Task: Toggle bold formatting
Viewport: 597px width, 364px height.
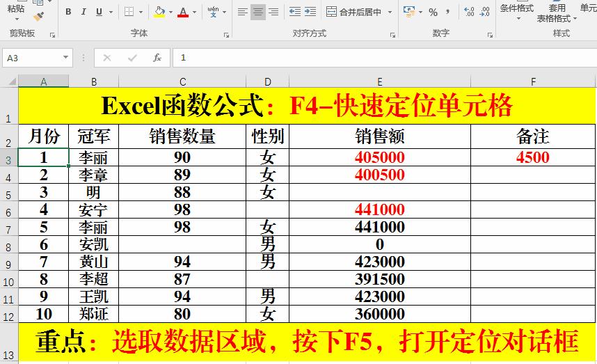Action: [x=68, y=12]
